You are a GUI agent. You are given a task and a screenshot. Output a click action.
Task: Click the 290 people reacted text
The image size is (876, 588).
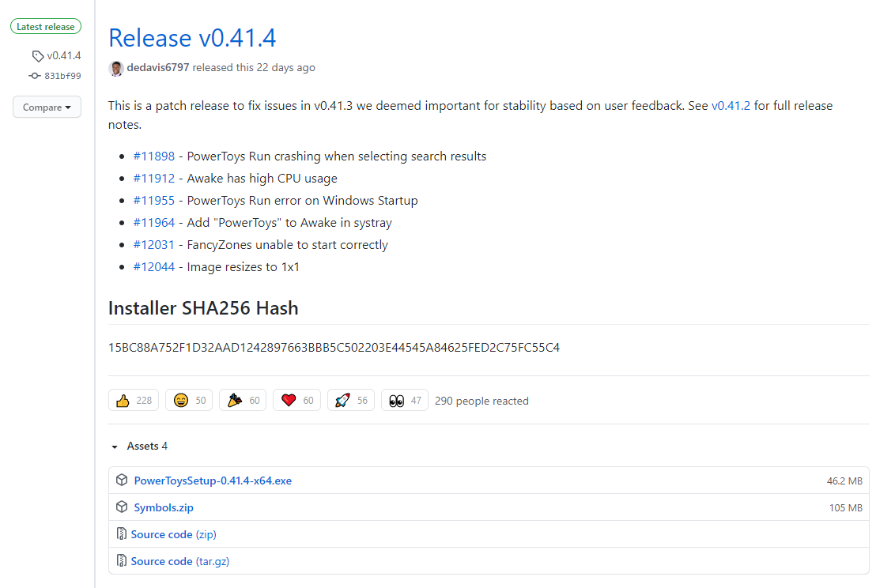[x=481, y=401]
